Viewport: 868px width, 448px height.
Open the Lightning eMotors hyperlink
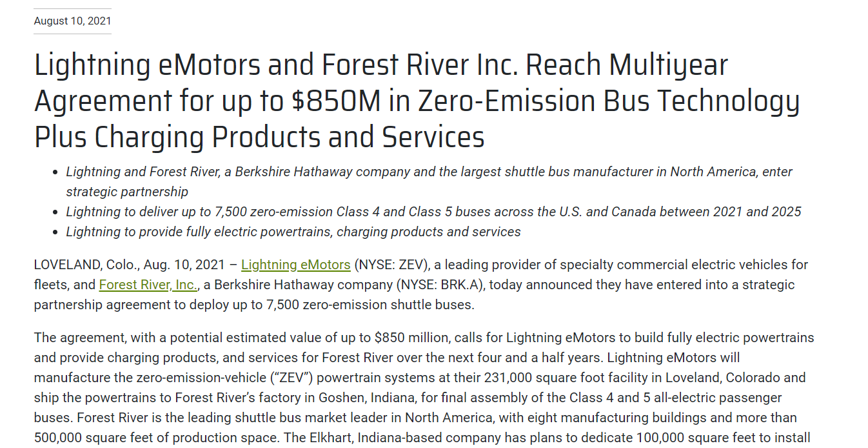pyautogui.click(x=295, y=265)
